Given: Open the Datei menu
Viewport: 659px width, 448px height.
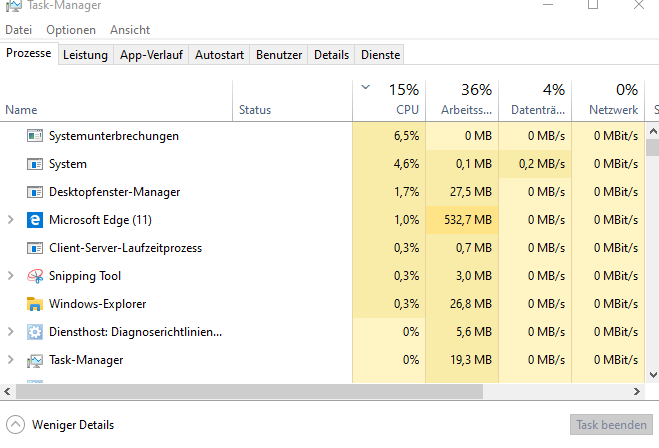Looking at the screenshot, I should [x=18, y=30].
